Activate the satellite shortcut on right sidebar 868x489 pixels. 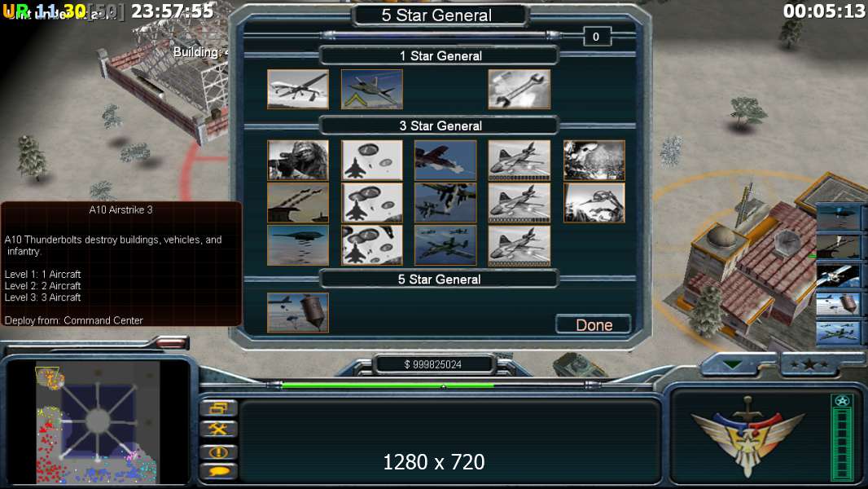[838, 275]
